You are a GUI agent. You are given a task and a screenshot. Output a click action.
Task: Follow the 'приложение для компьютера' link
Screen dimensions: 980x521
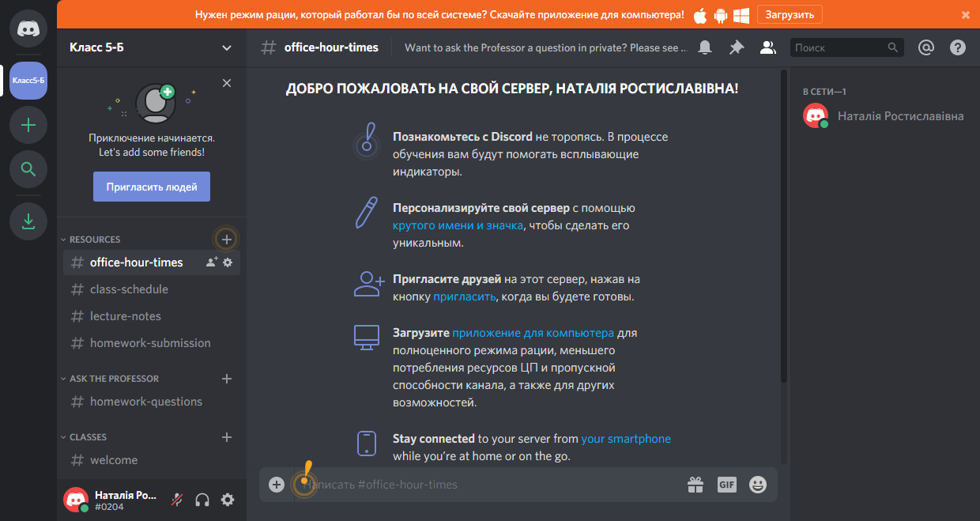pos(533,333)
